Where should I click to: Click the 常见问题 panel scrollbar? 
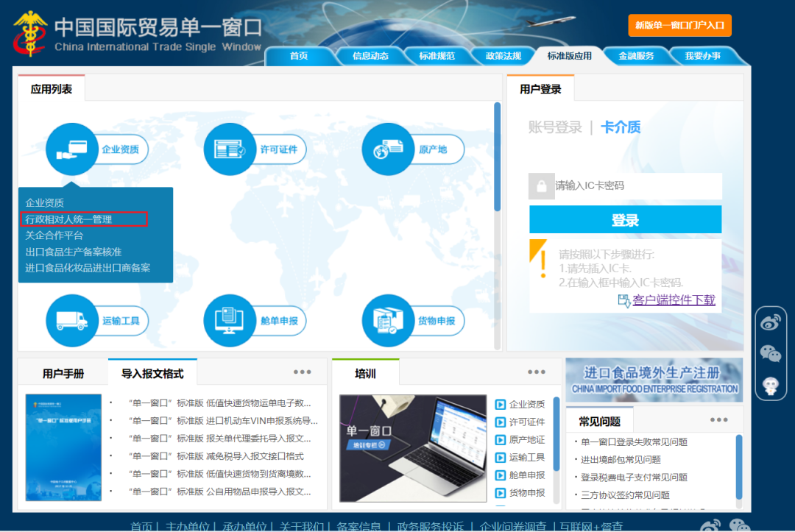(x=739, y=466)
